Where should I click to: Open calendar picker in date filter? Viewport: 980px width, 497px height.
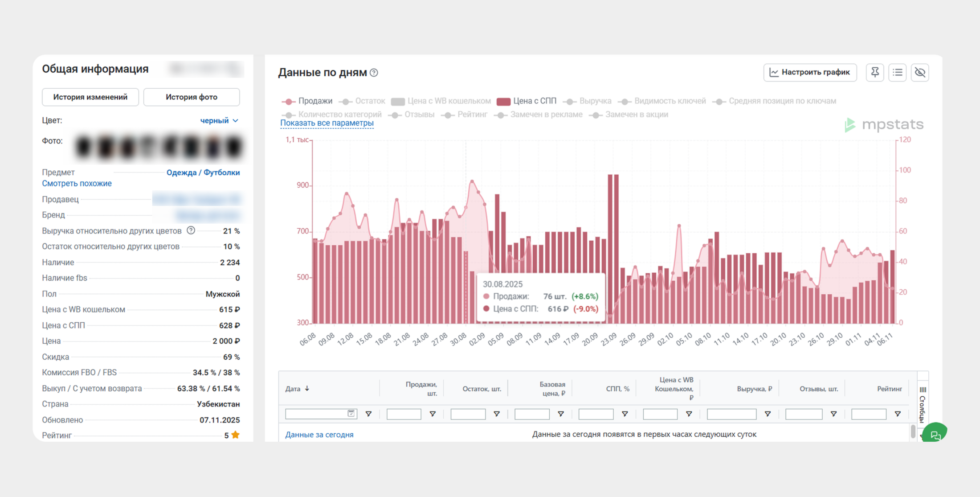[x=351, y=414]
